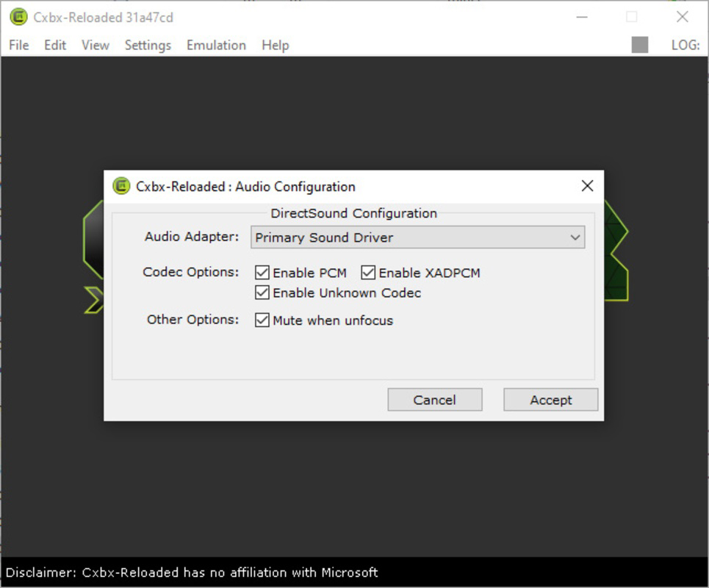The width and height of the screenshot is (709, 588).
Task: Click the LOG: label in menu bar
Action: click(x=685, y=46)
